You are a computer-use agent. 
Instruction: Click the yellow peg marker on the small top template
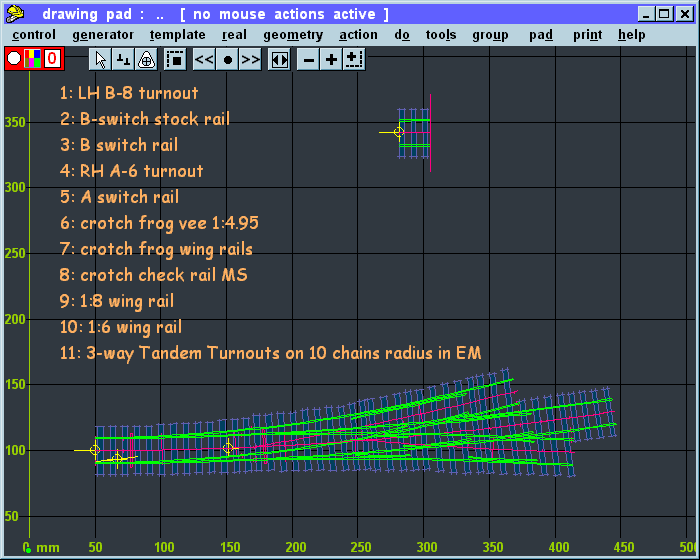399,132
